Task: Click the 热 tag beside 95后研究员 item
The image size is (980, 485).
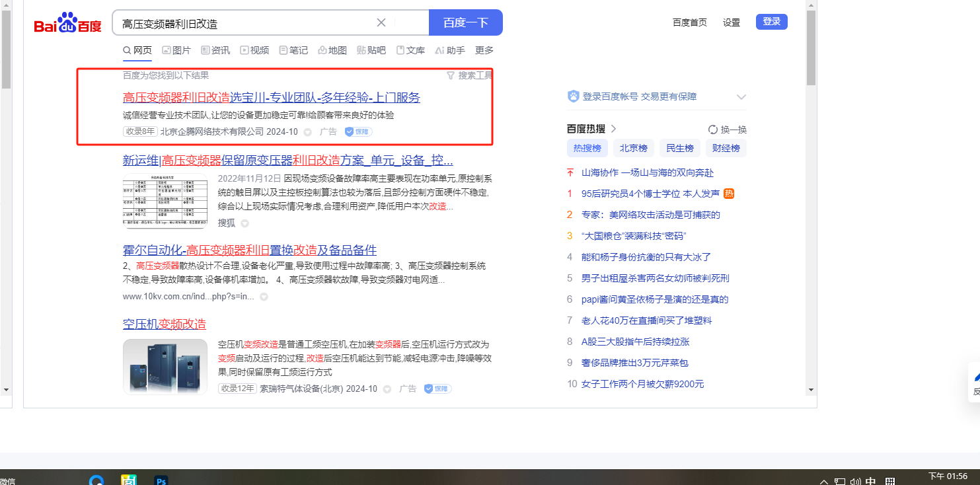Action: pyautogui.click(x=729, y=194)
